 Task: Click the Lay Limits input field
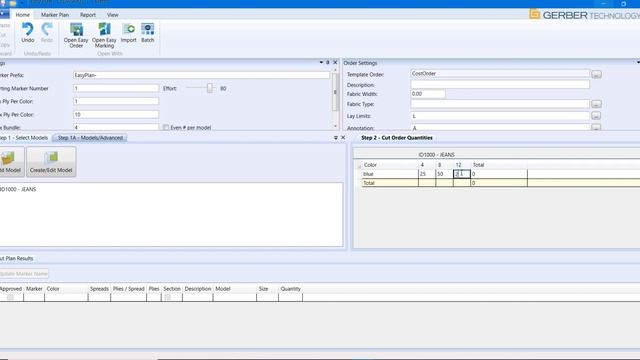[500, 116]
